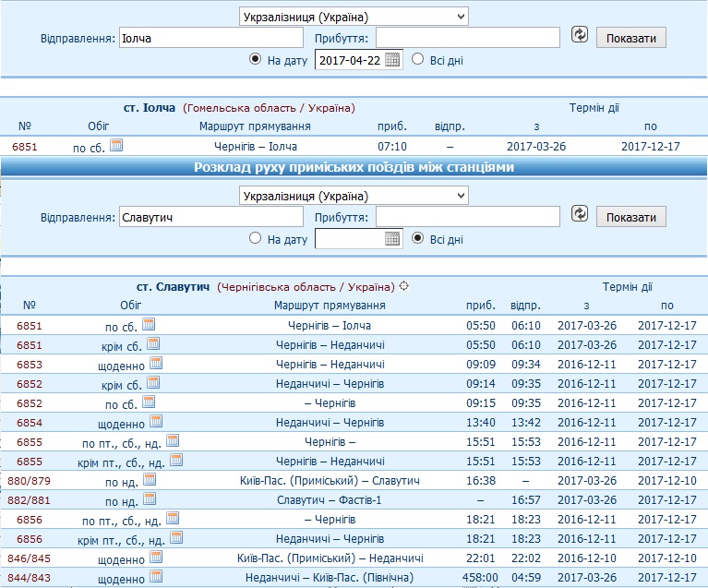Screen dimensions: 708x588
Task: Click the swap stations icon beside the Іолча form
Action: [x=579, y=35]
